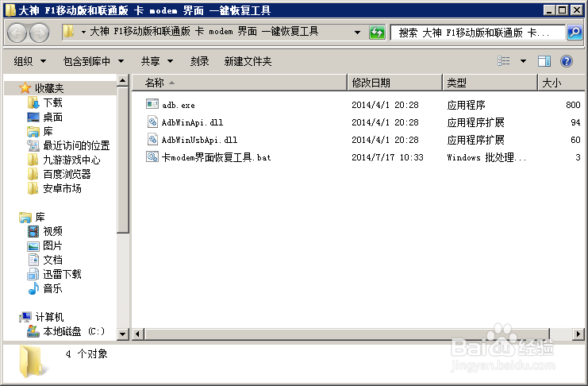This screenshot has height=386, width=588.
Task: Sort by the 名称 column header
Action: (240, 83)
